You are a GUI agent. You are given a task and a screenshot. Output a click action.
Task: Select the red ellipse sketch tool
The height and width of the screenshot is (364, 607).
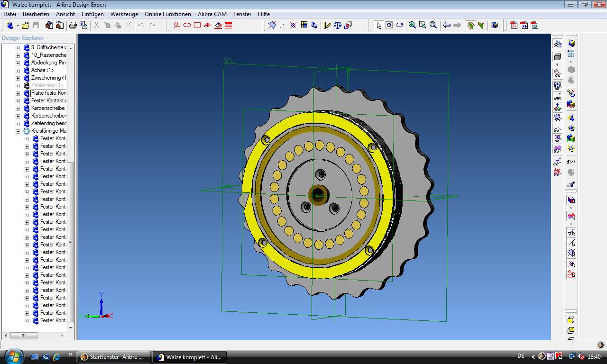[x=187, y=25]
